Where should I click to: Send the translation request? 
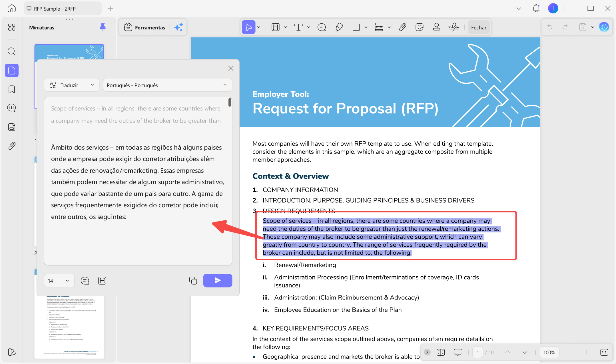tap(218, 281)
